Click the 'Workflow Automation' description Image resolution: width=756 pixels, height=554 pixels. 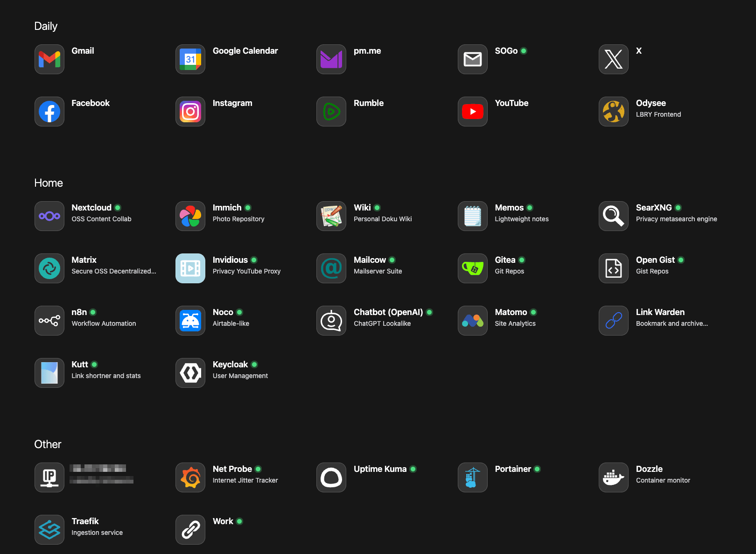pyautogui.click(x=104, y=323)
